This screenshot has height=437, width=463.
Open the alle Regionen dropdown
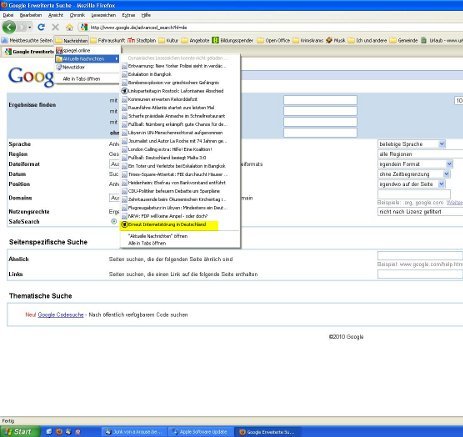[420, 154]
